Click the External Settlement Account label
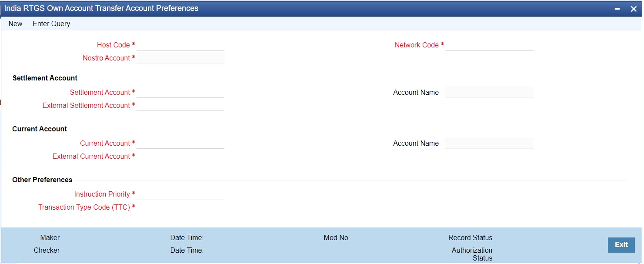Image resolution: width=644 pixels, height=264 pixels. pyautogui.click(x=86, y=105)
